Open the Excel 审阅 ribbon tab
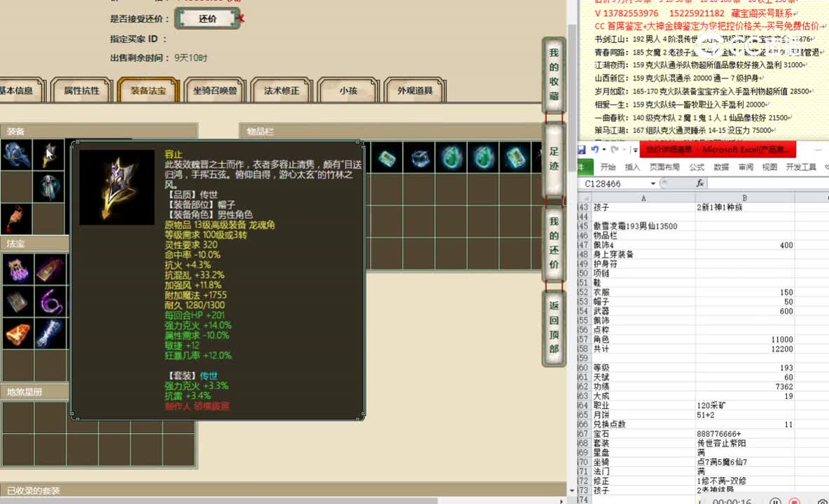The height and width of the screenshot is (504, 829). pyautogui.click(x=746, y=167)
